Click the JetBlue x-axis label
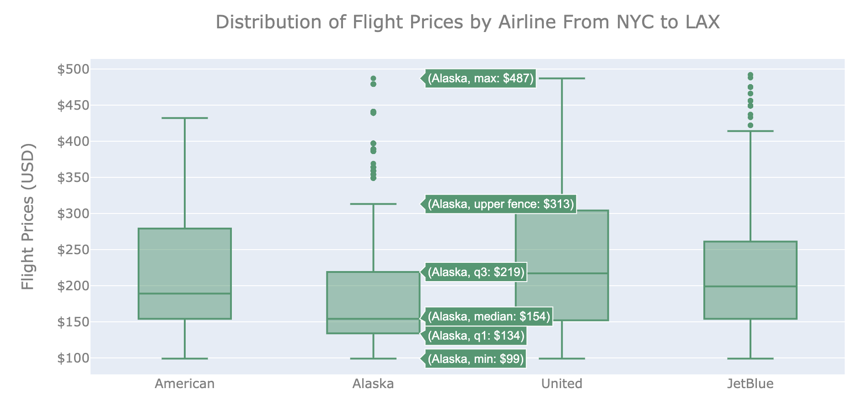The width and height of the screenshot is (868, 405). tap(750, 384)
